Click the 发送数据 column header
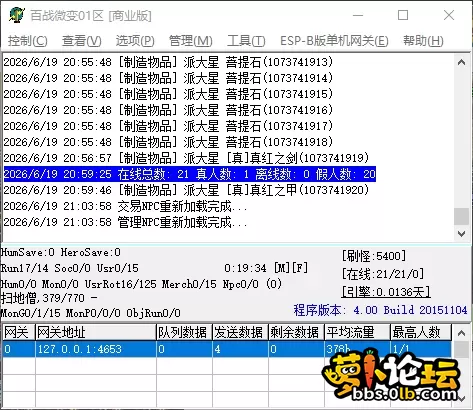 (x=240, y=332)
